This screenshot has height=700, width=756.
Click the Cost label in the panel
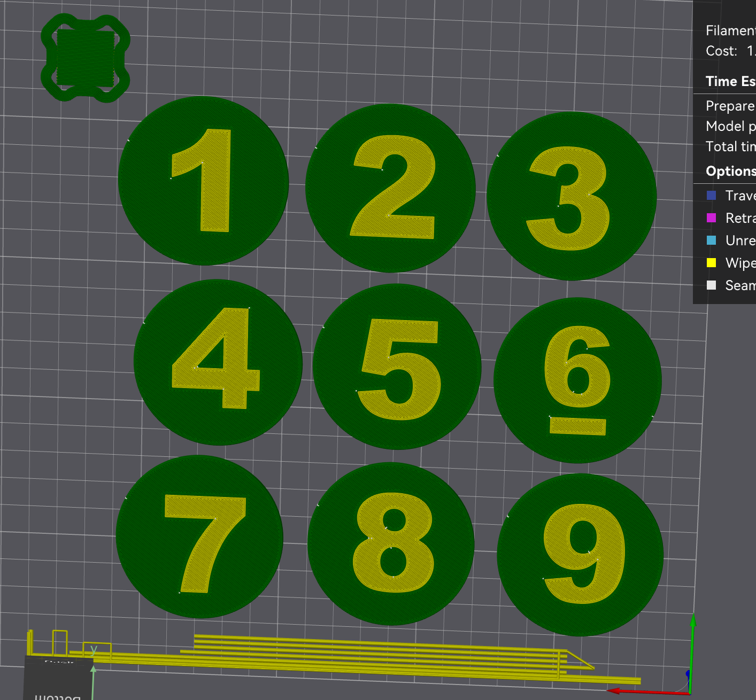coord(721,51)
